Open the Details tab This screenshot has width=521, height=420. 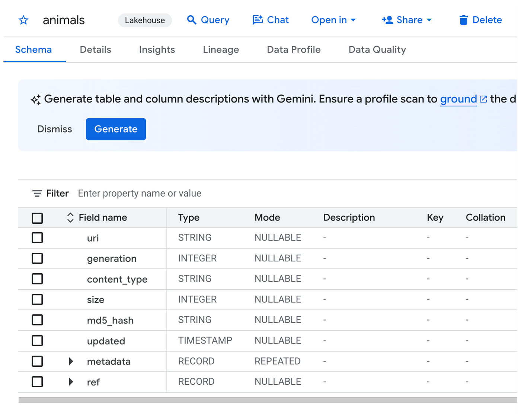[96, 50]
